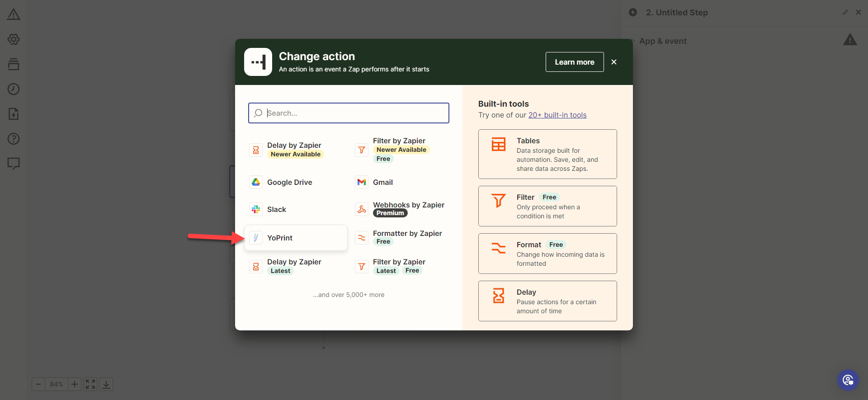Open the chat support bubble icon
The height and width of the screenshot is (400, 868).
point(848,380)
